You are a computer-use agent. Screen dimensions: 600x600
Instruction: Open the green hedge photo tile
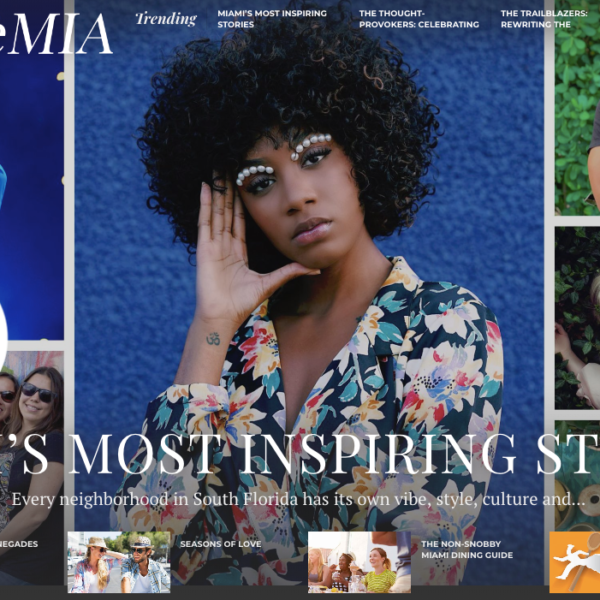click(x=577, y=107)
